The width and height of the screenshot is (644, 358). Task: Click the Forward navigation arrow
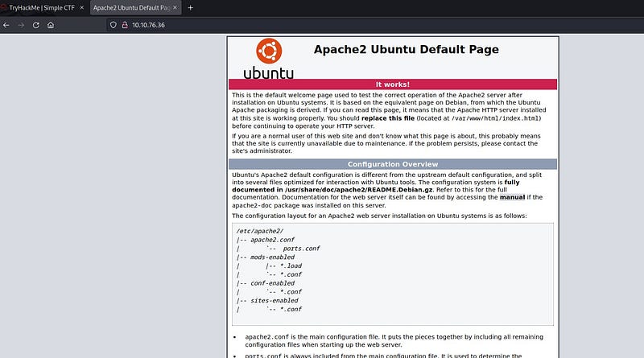coord(21,25)
